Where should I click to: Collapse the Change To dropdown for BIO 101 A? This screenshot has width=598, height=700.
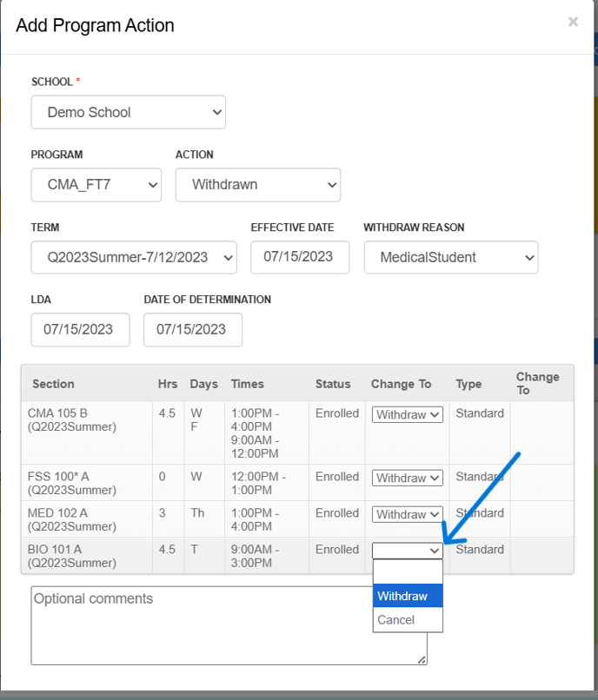point(408,551)
